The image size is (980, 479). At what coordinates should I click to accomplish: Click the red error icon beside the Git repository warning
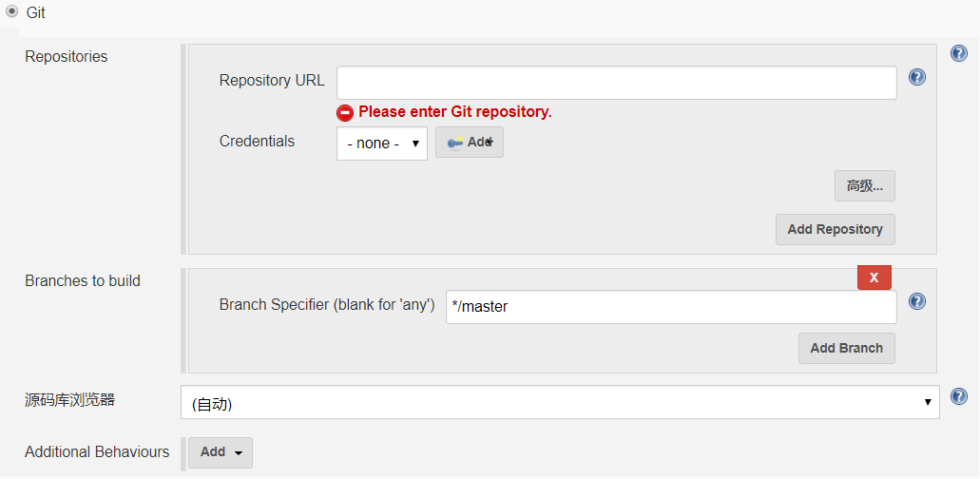click(x=345, y=112)
